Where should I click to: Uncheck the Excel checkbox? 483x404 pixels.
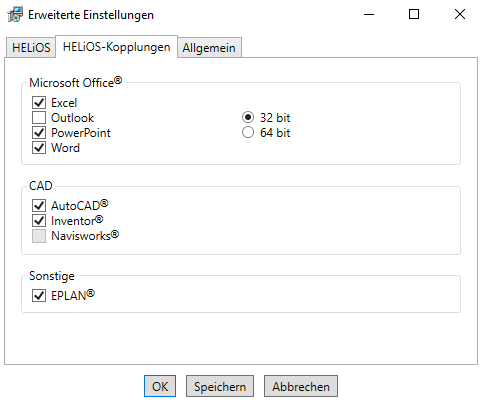click(x=39, y=102)
